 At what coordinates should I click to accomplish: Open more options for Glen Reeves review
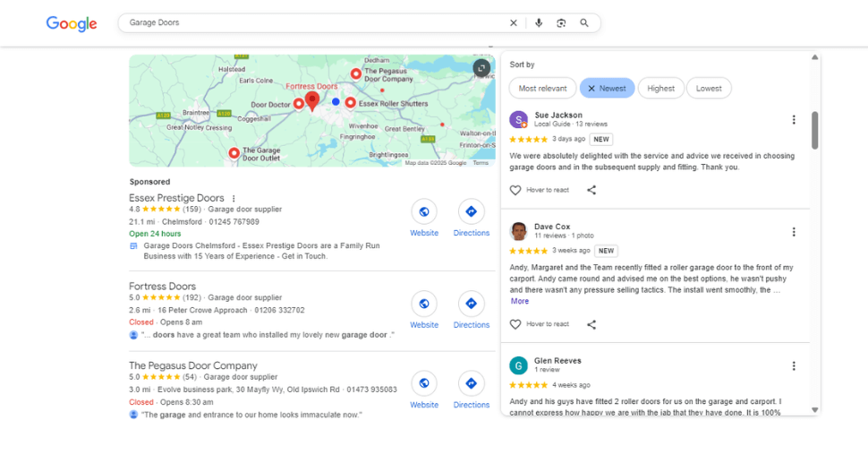(x=793, y=366)
